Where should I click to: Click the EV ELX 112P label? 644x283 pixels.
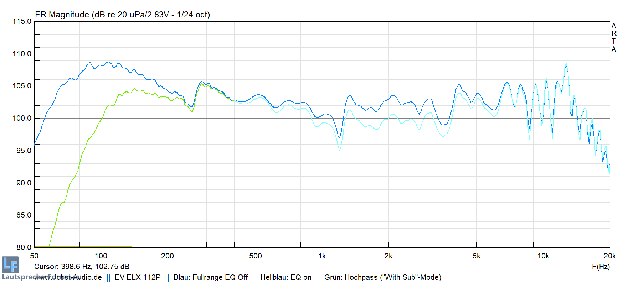tap(138, 277)
